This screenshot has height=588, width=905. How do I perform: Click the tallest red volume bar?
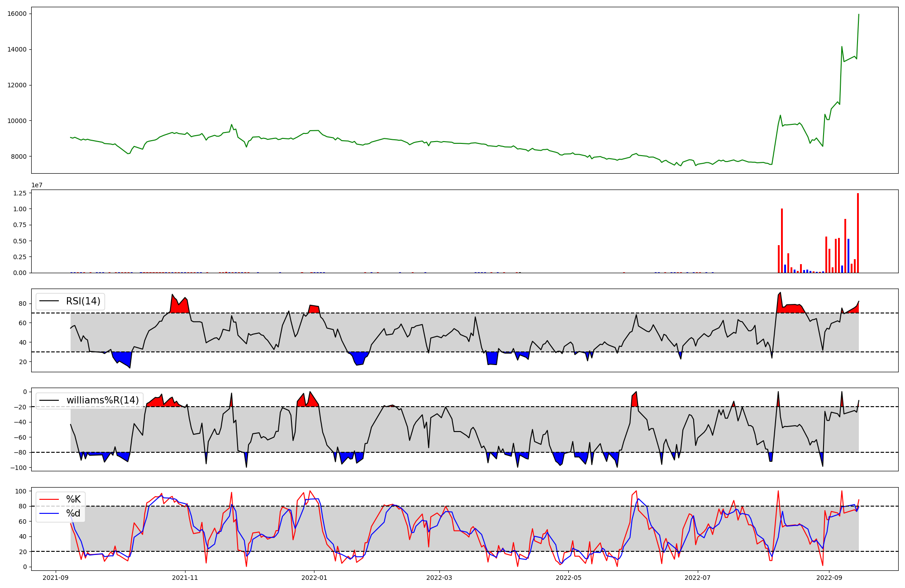pos(857,233)
